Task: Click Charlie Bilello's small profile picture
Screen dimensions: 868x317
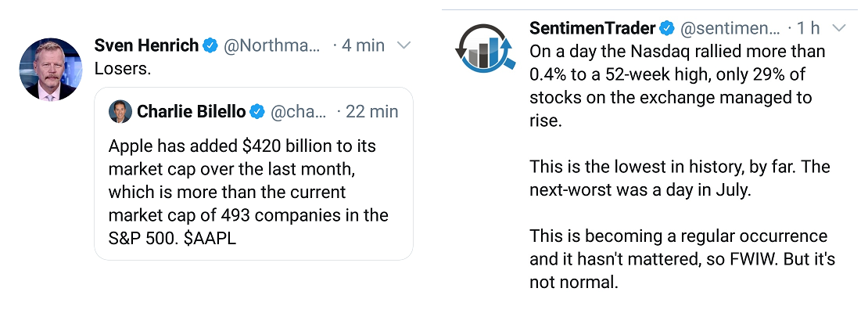Action: (120, 112)
